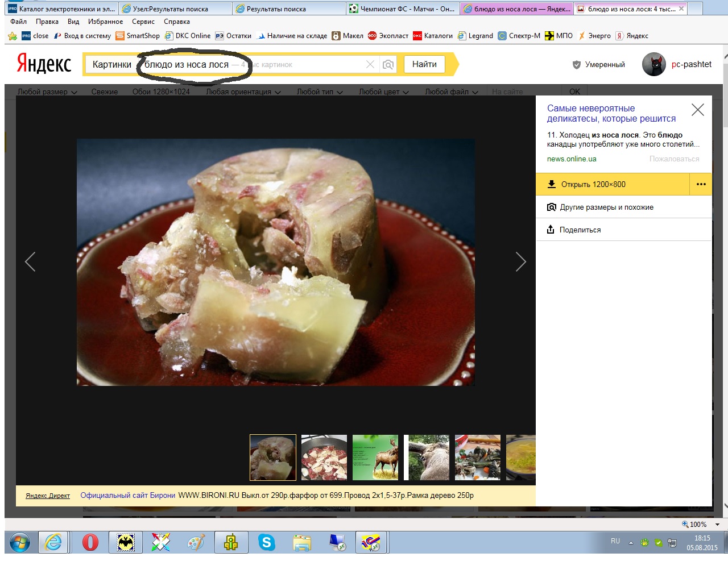Click the Яндекс.Директ link
Image resolution: width=728 pixels, height=582 pixels.
(x=48, y=496)
